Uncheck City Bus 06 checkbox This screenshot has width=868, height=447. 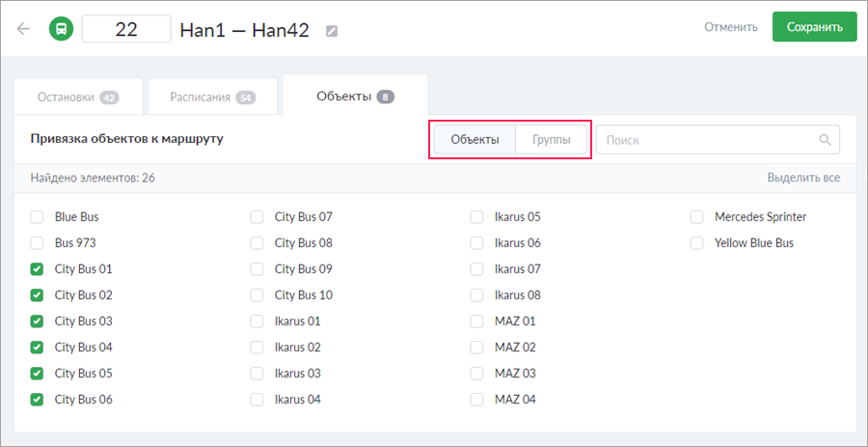click(x=38, y=400)
